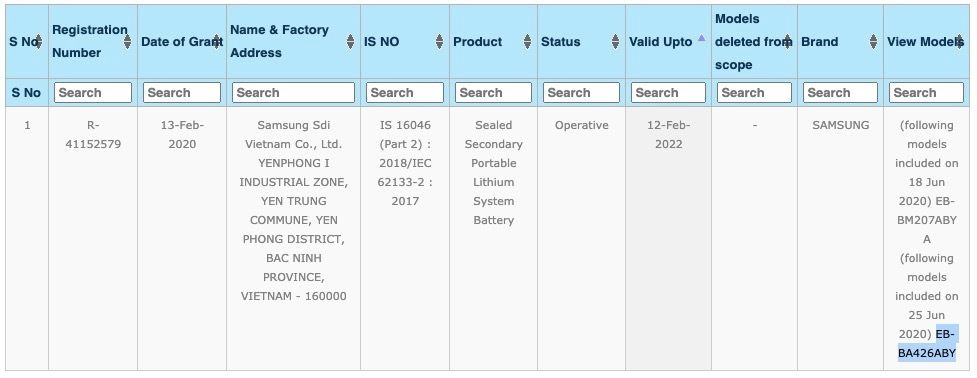The height and width of the screenshot is (378, 977).
Task: Click S No sort arrows in header
Action: coord(39,42)
